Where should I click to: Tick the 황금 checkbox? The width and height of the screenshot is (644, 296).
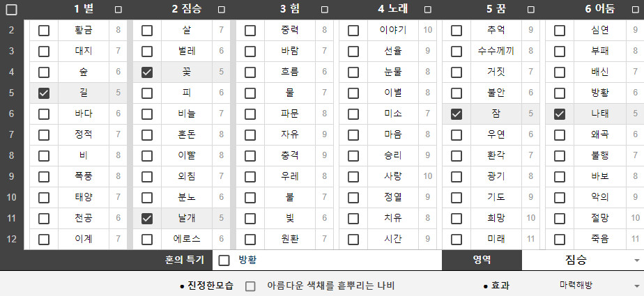click(44, 31)
